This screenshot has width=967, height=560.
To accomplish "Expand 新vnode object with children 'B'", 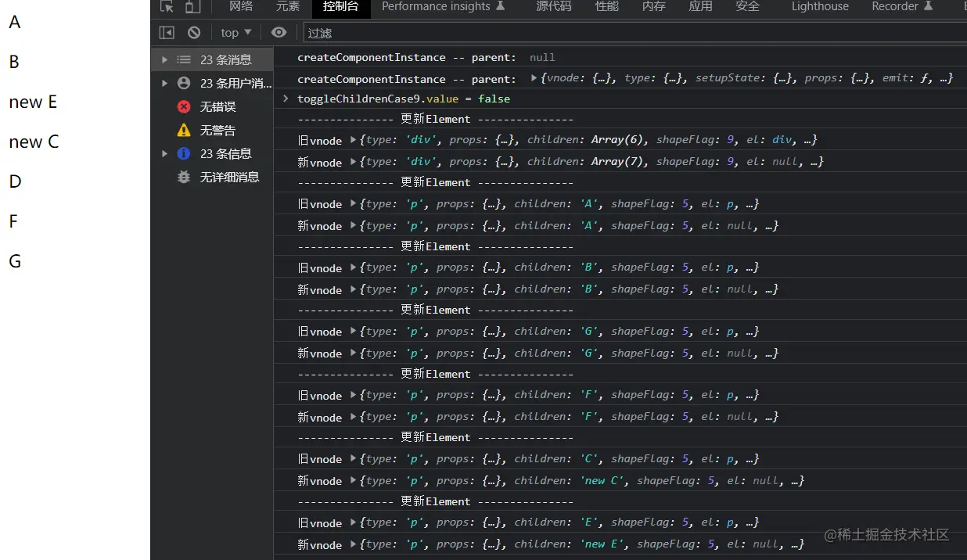I will tap(354, 289).
